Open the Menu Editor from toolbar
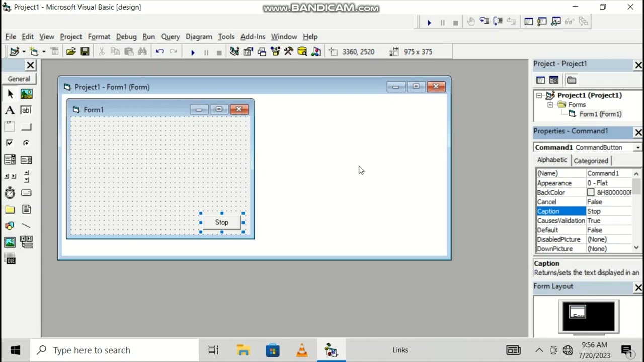644x362 pixels. coord(54,52)
